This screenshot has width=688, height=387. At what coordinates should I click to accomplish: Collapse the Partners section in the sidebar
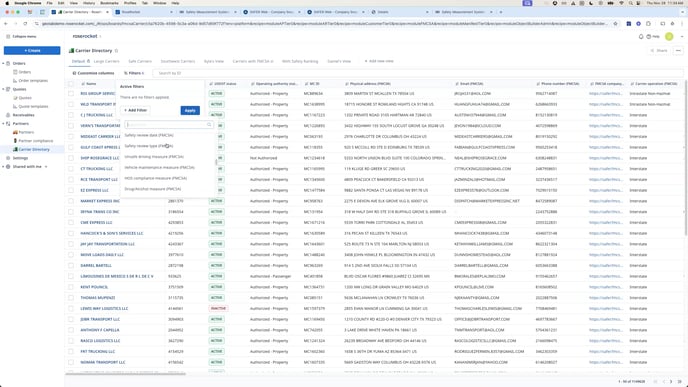pyautogui.click(x=3, y=124)
